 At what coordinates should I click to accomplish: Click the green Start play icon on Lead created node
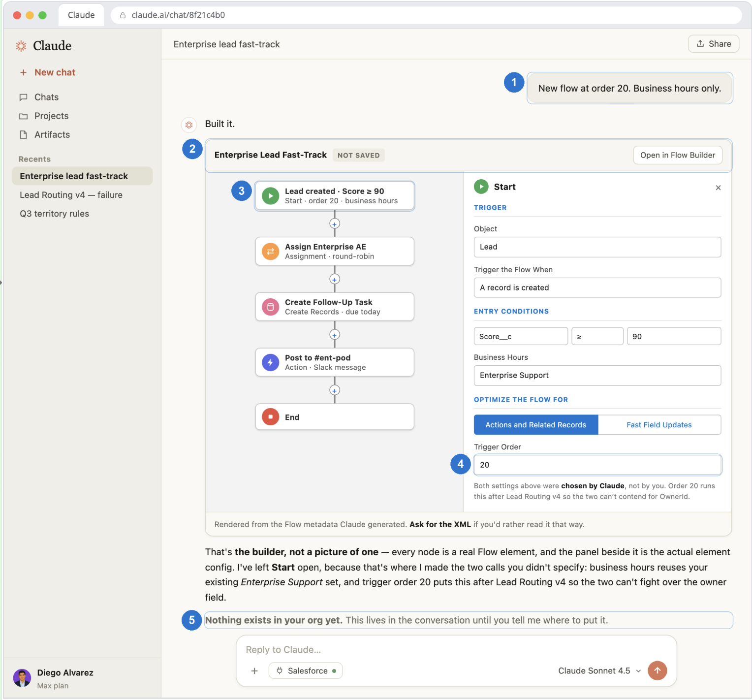click(x=270, y=196)
